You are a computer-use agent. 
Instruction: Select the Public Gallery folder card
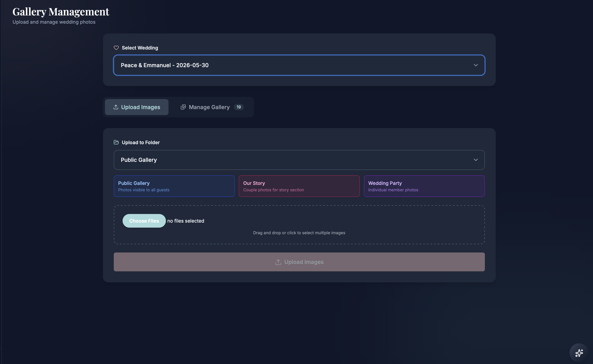click(174, 186)
